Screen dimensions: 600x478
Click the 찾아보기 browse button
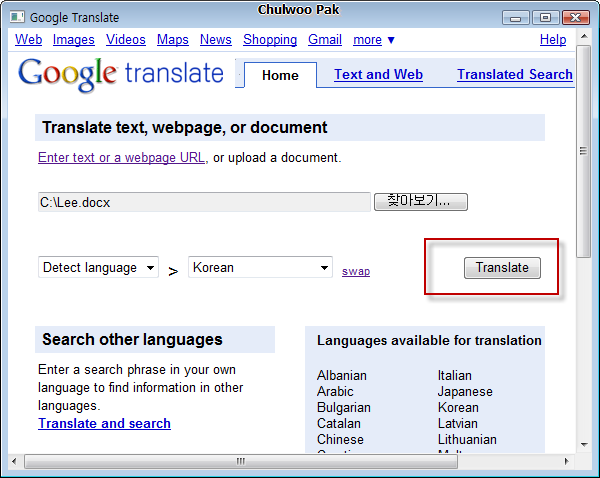coord(421,202)
